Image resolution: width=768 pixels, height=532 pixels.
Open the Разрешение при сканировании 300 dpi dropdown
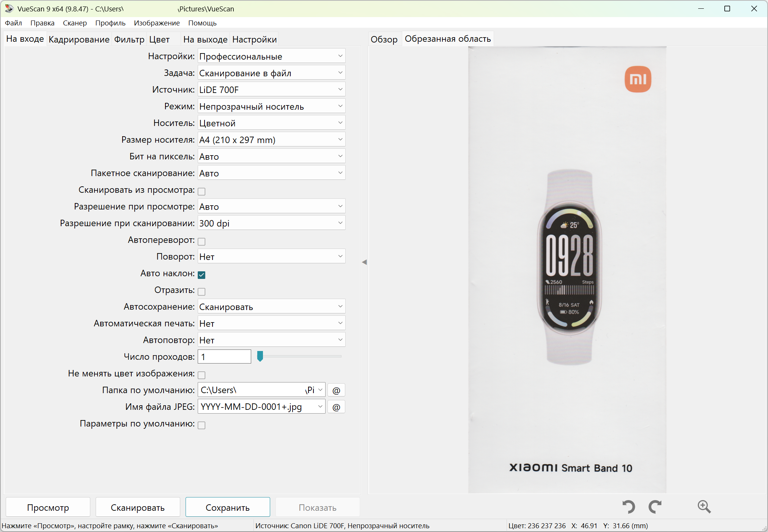tap(271, 223)
